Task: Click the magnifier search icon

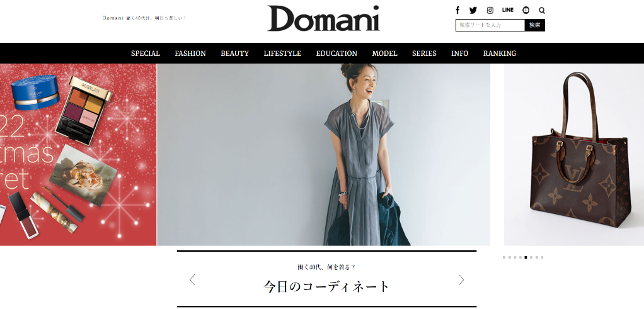Action: click(542, 10)
